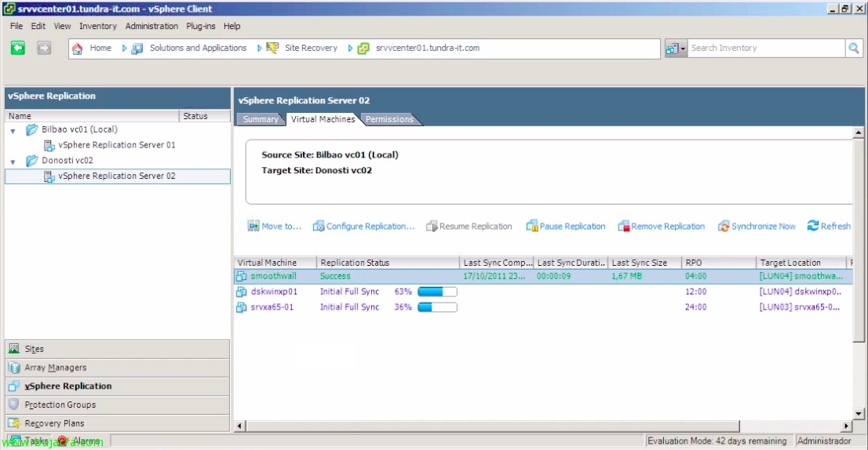This screenshot has width=868, height=450.
Task: Sort by the RPO column header
Action: 719,263
